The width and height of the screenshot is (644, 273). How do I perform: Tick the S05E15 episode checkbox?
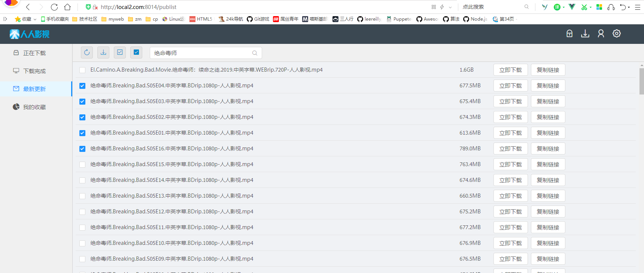pyautogui.click(x=82, y=165)
